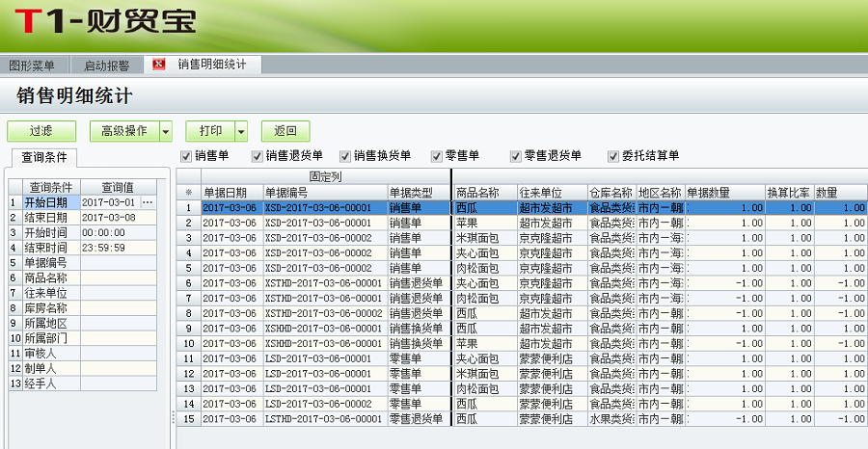The width and height of the screenshot is (868, 449).
Task: Expand the 打印 dropdown arrow
Action: coord(241,132)
